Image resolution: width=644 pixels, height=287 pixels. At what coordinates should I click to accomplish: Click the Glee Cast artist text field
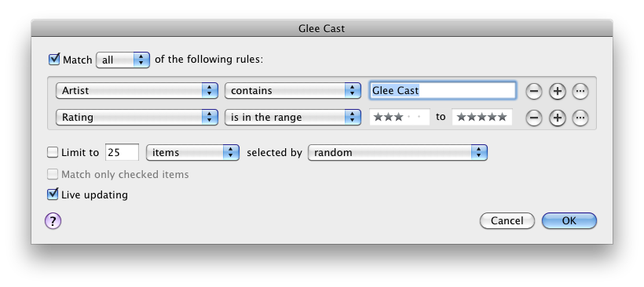pyautogui.click(x=443, y=91)
